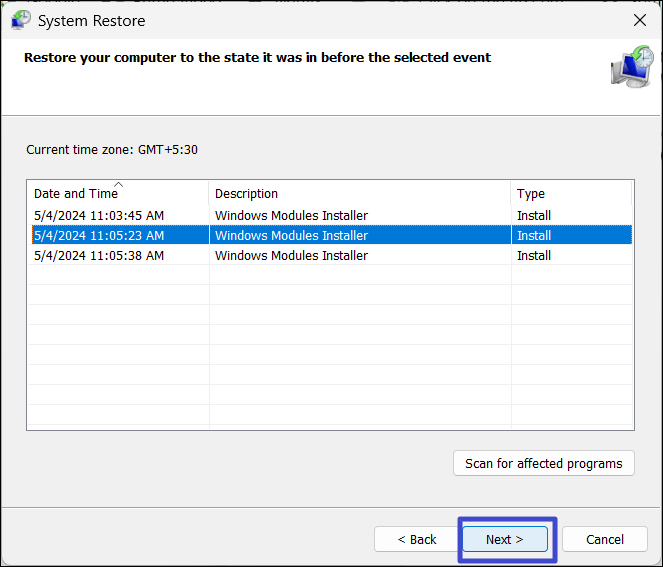This screenshot has height=567, width=663.
Task: Go back with the Back button
Action: coord(417,539)
